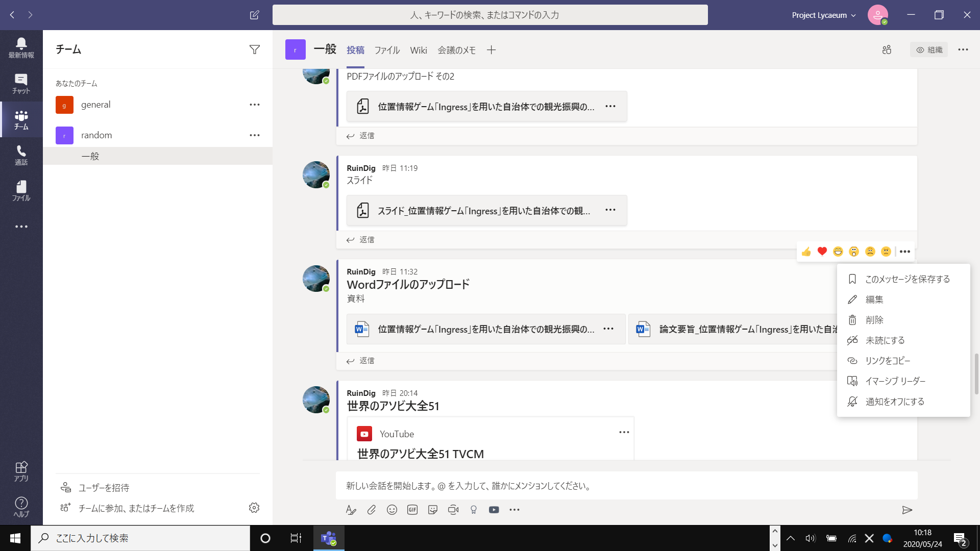The width and height of the screenshot is (980, 551).
Task: Open the GIF picker
Action: pyautogui.click(x=412, y=510)
